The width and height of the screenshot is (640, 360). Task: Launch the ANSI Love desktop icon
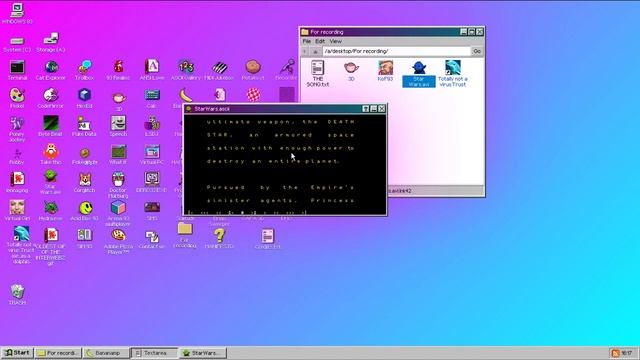152,70
